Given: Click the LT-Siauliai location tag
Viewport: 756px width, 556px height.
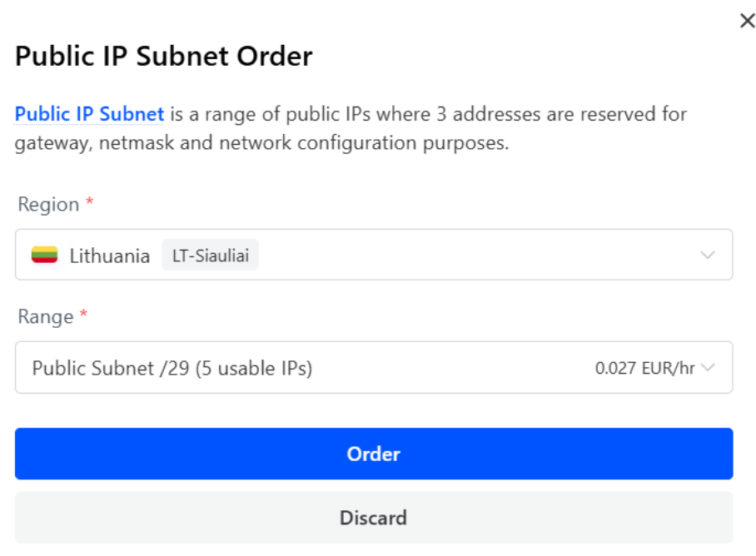Looking at the screenshot, I should [x=210, y=255].
